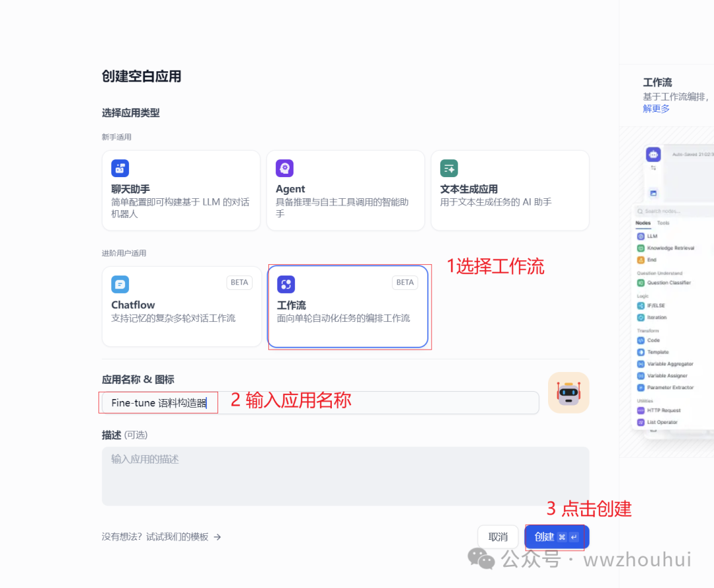Click the Parameter Extractor node icon

pyautogui.click(x=641, y=387)
